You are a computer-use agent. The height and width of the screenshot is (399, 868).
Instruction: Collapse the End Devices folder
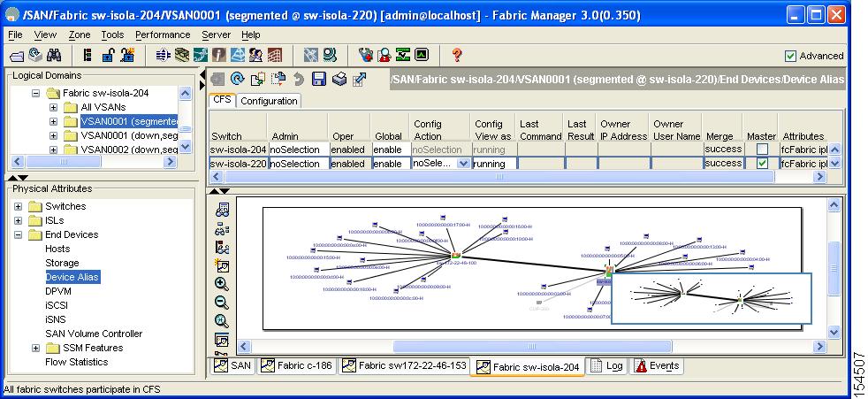[x=19, y=235]
